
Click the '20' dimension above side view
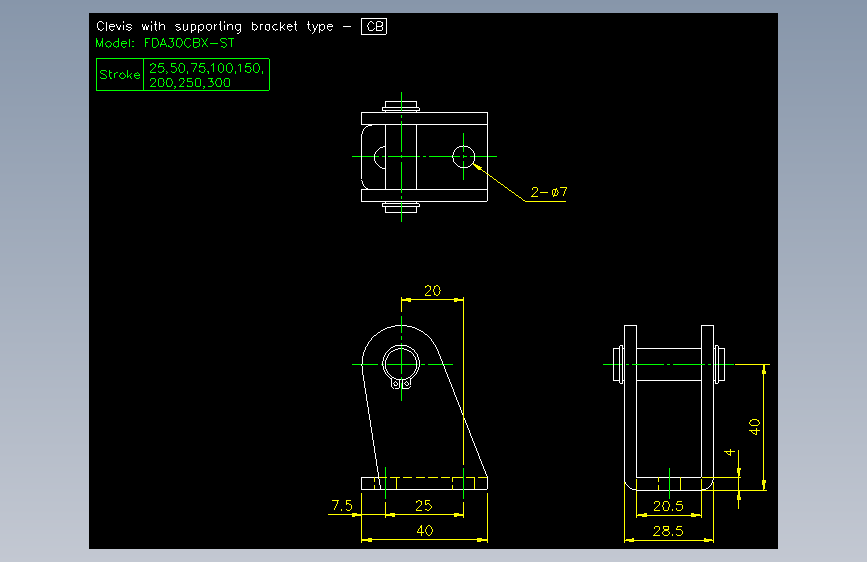(432, 290)
